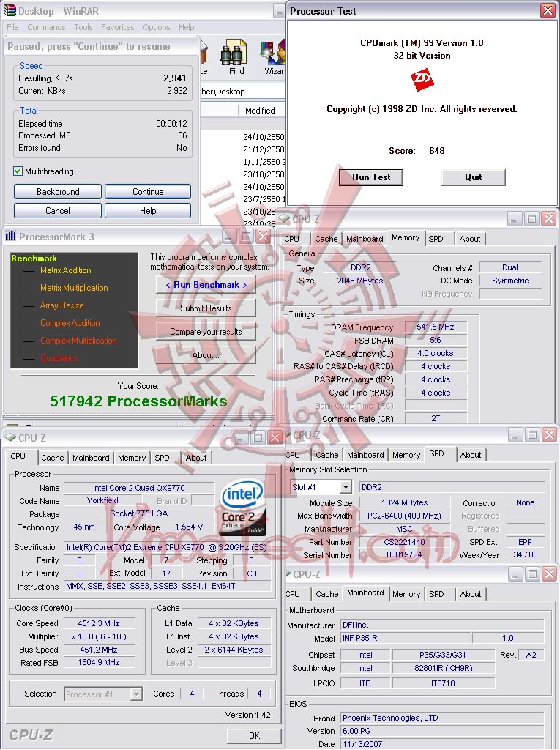Select Matrix Addition benchmark item
The image size is (560, 750).
point(66,270)
